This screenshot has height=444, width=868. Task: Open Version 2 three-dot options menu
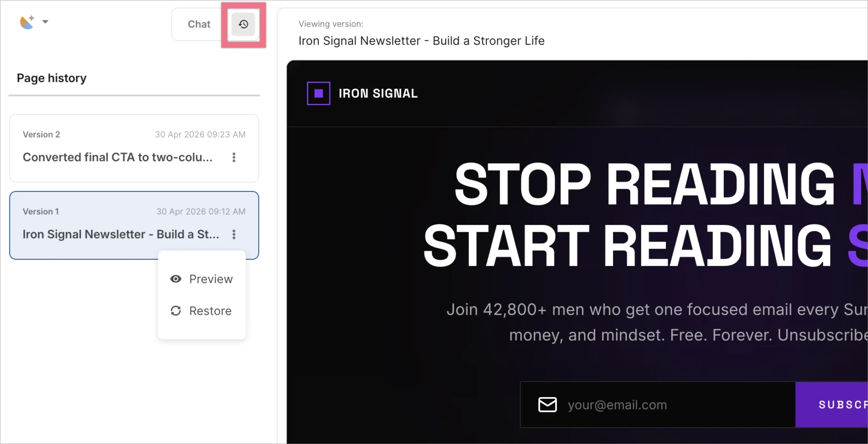[234, 157]
